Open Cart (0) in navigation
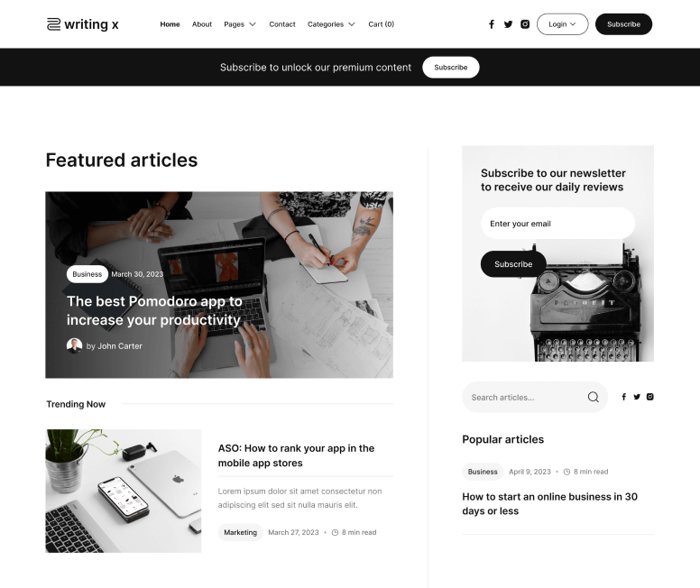Screen dimensions: 700x588 point(382,24)
